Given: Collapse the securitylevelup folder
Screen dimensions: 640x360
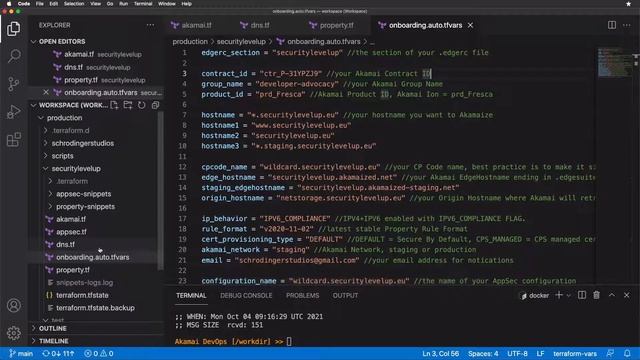Looking at the screenshot, I should (x=76, y=169).
